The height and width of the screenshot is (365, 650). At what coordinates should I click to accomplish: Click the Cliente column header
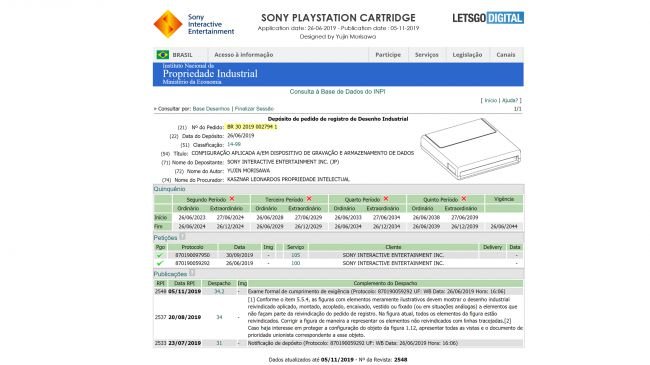[x=393, y=247]
